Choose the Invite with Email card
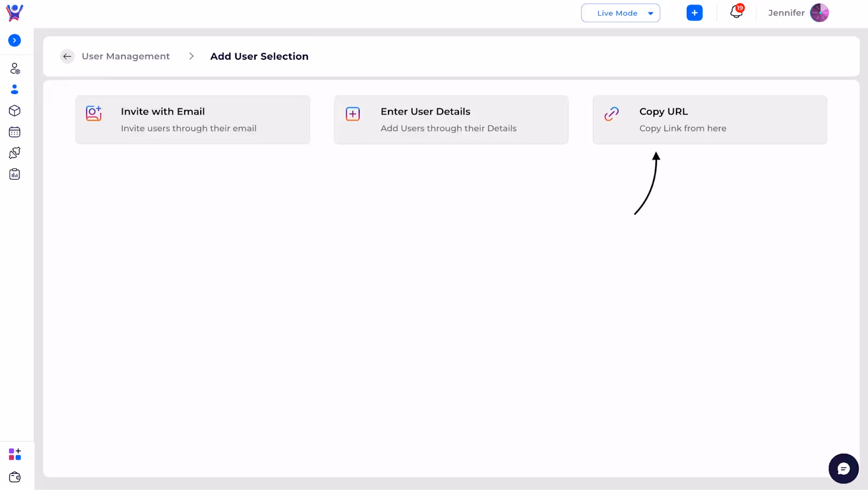This screenshot has height=490, width=868. [x=193, y=120]
